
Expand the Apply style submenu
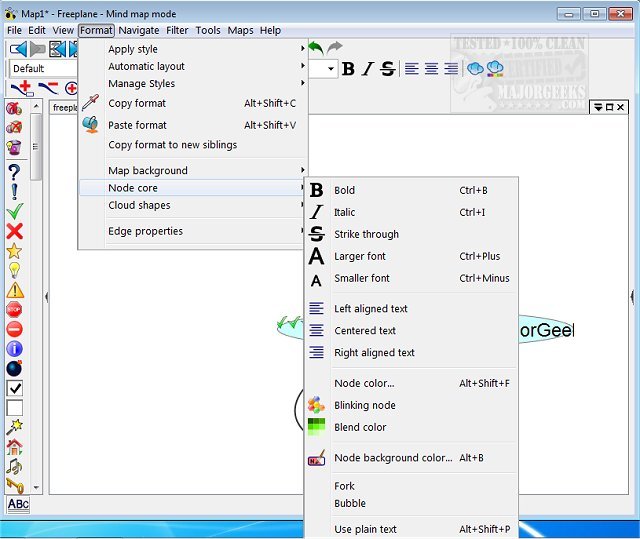coord(193,49)
